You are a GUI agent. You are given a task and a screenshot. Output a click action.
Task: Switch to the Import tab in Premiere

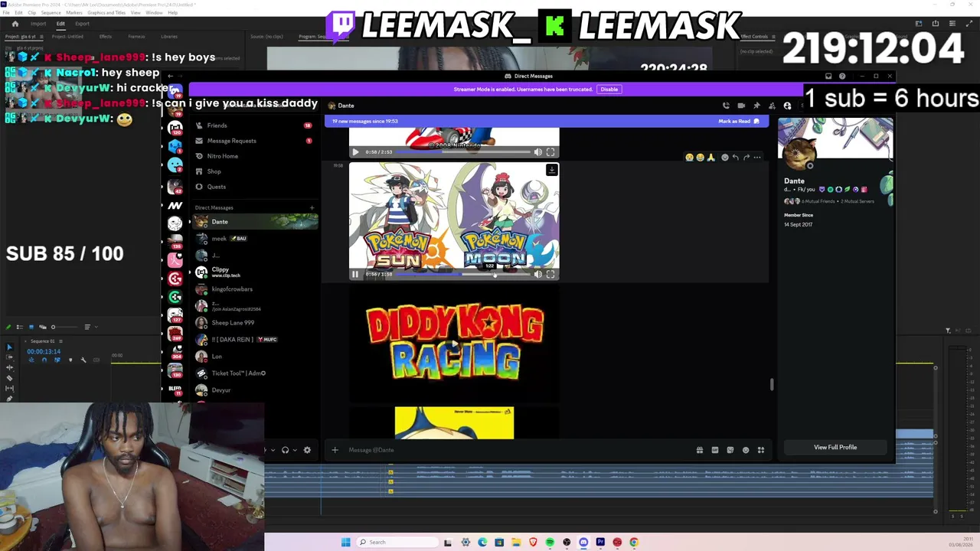38,24
